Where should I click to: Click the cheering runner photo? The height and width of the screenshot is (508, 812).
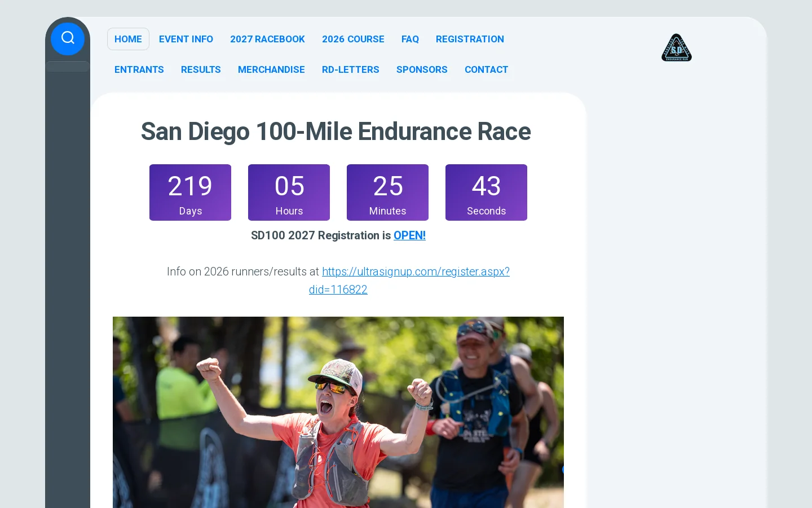coord(338,412)
